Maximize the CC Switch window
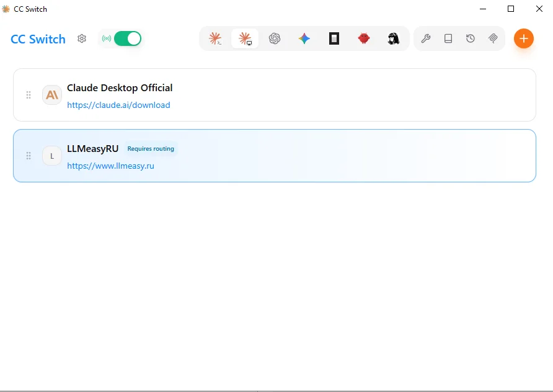This screenshot has height=392, width=553. point(511,9)
